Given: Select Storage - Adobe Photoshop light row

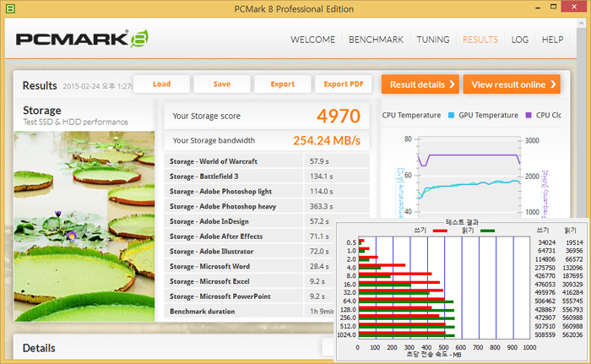Looking at the screenshot, I should click(267, 191).
